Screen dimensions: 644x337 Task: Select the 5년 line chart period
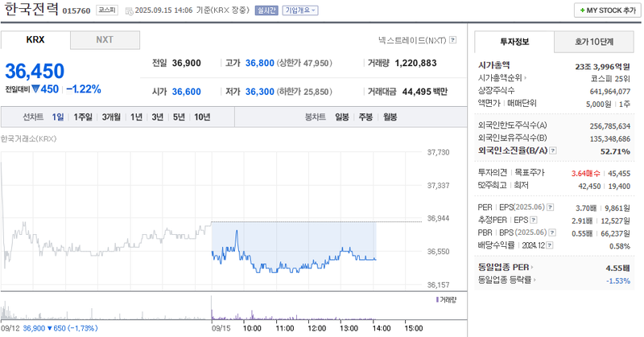pyautogui.click(x=179, y=117)
